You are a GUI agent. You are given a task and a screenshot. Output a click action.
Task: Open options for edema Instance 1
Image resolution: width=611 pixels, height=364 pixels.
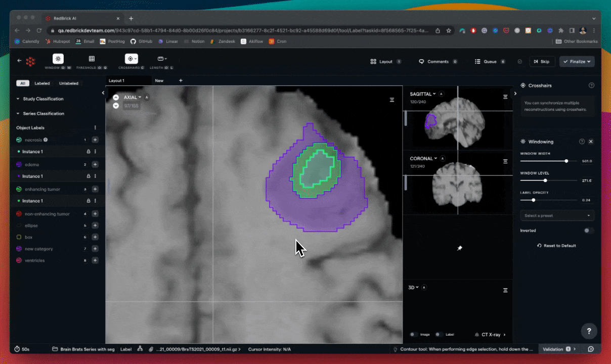coord(95,176)
